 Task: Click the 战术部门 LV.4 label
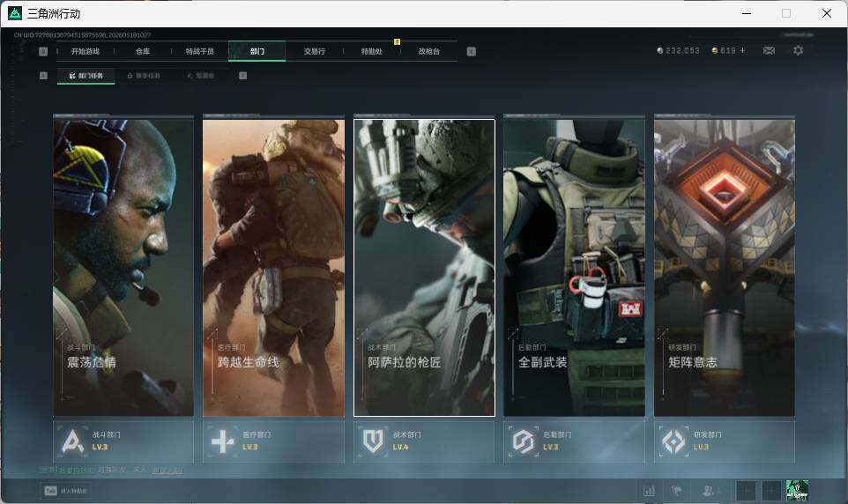pyautogui.click(x=400, y=448)
